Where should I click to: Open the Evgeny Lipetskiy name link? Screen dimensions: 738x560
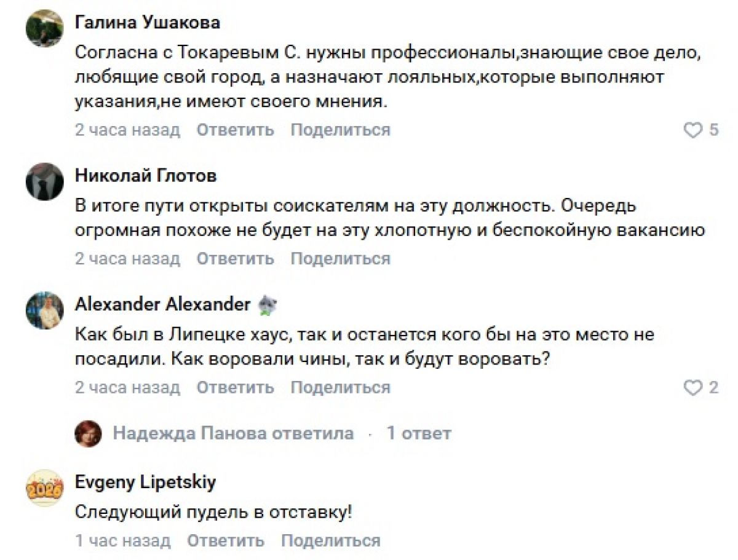point(145,483)
